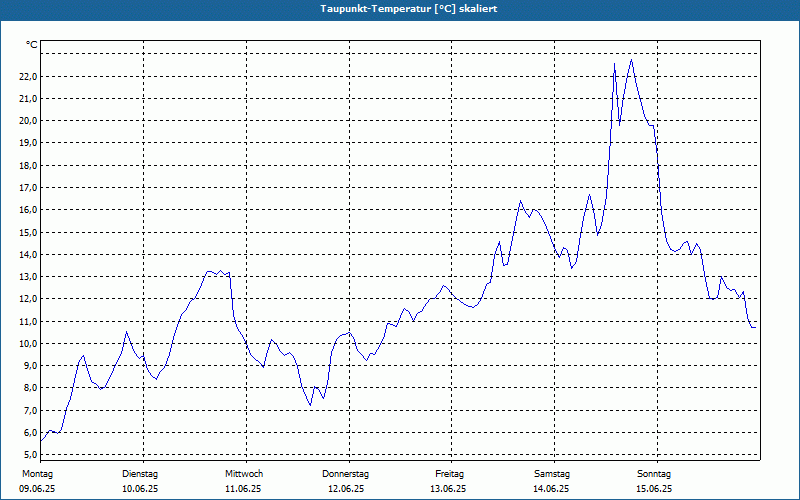Click the date 09.06.25
800x500 pixels.
[37, 489]
